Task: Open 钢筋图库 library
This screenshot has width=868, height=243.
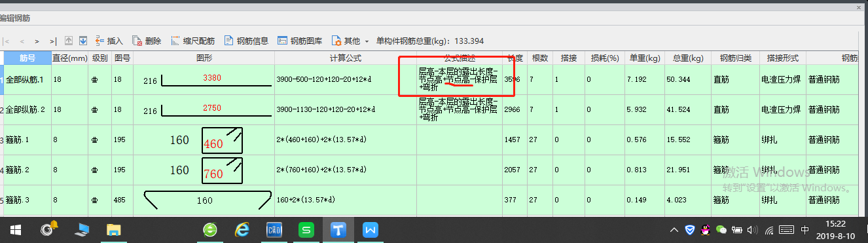Action: click(300, 41)
